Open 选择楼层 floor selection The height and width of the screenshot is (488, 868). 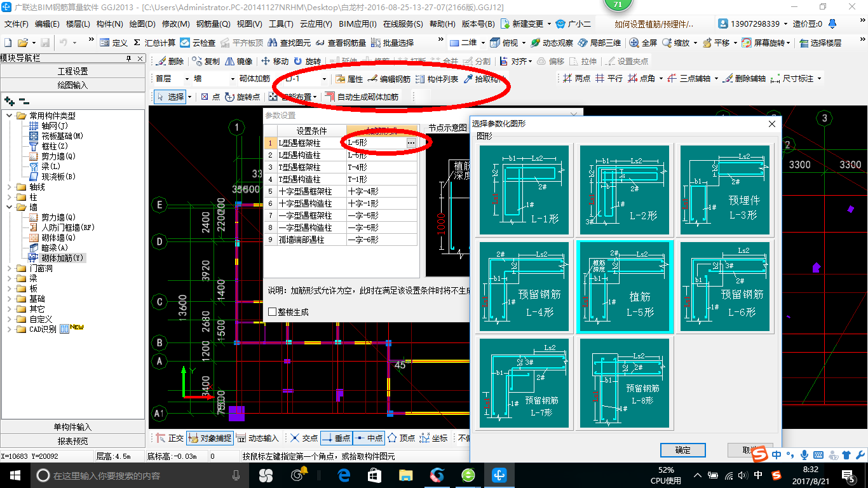point(821,43)
